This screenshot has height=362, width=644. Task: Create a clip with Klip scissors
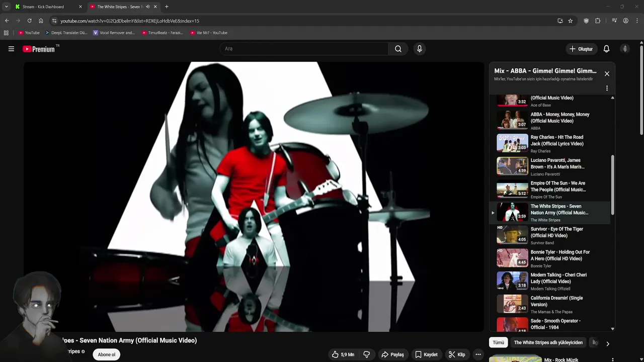pyautogui.click(x=457, y=354)
